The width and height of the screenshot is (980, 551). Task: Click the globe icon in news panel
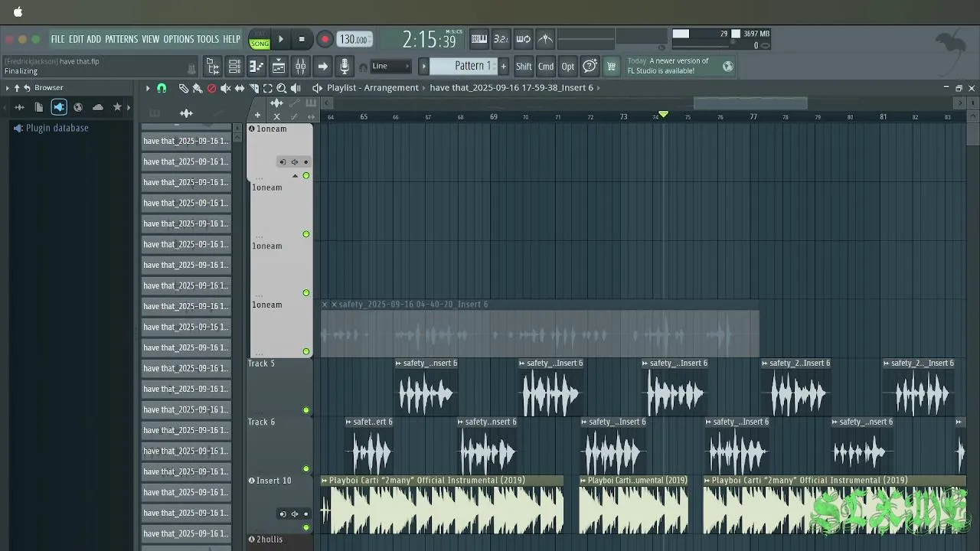(x=728, y=67)
